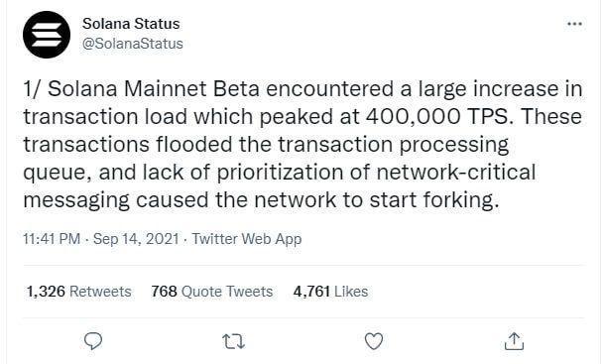Click the 11:41 PM timestamp
605x364 pixels.
(x=52, y=239)
